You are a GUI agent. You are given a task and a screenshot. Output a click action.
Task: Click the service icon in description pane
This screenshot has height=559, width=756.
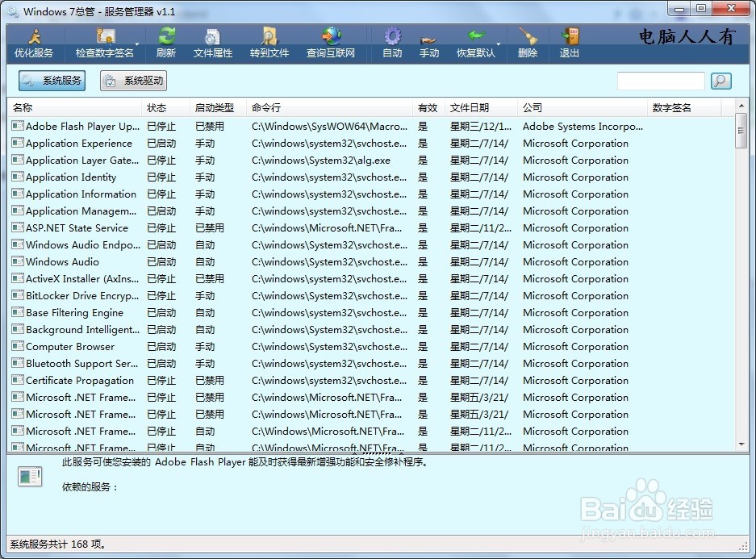(x=30, y=477)
